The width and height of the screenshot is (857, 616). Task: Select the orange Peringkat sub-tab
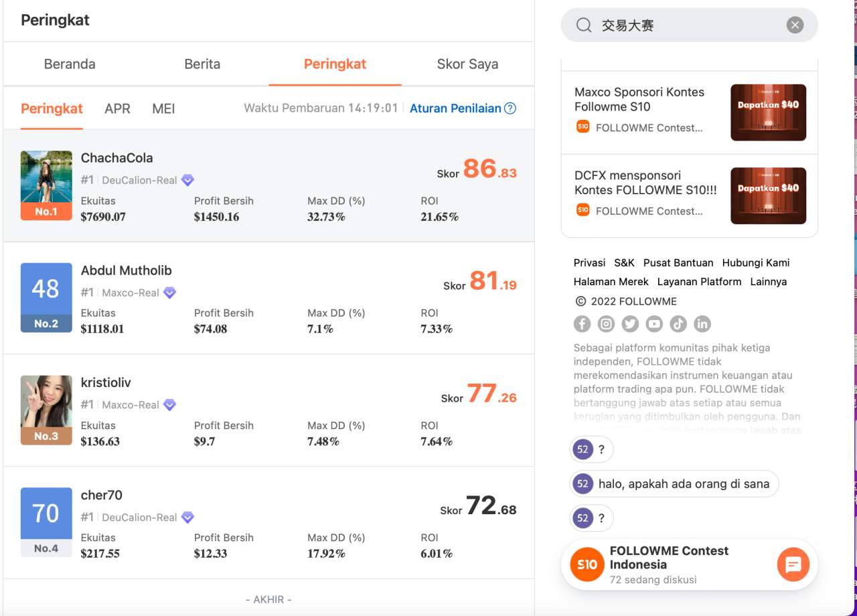(x=52, y=108)
